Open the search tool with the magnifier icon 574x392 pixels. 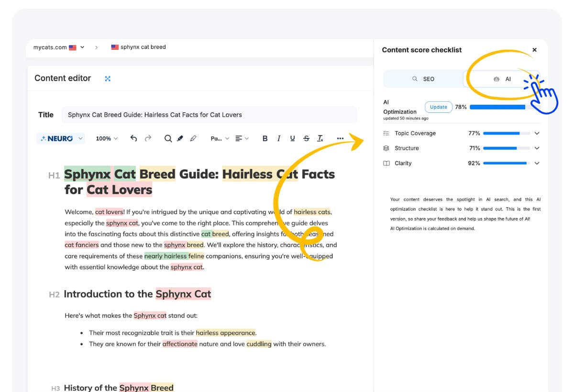coord(168,138)
